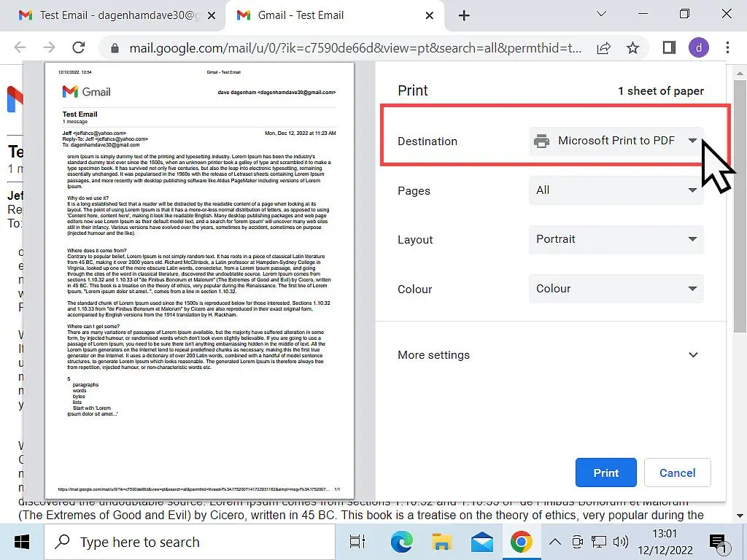Click the 'Print' dialog heading
Screen dimensions: 747x560
(413, 90)
